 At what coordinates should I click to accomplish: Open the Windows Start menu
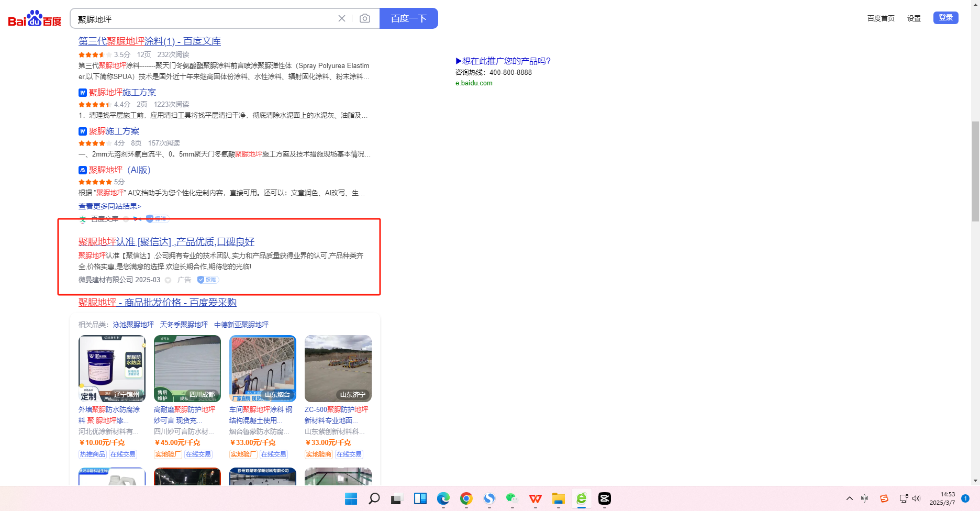(351, 498)
